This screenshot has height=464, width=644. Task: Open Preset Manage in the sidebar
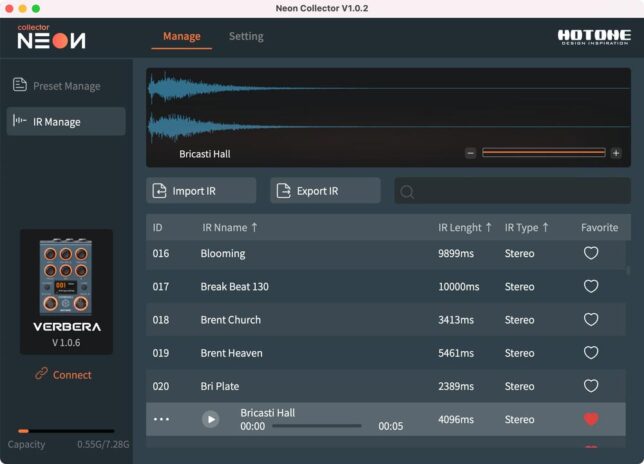coord(66,86)
